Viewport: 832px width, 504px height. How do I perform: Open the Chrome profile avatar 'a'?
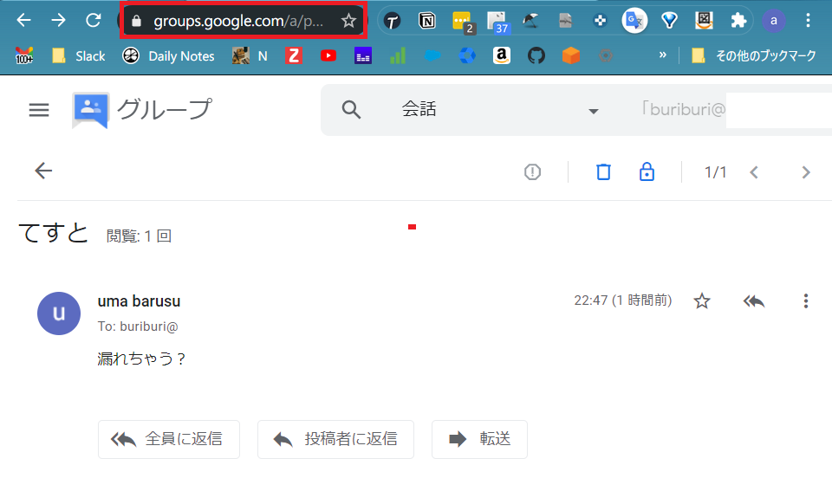[774, 21]
